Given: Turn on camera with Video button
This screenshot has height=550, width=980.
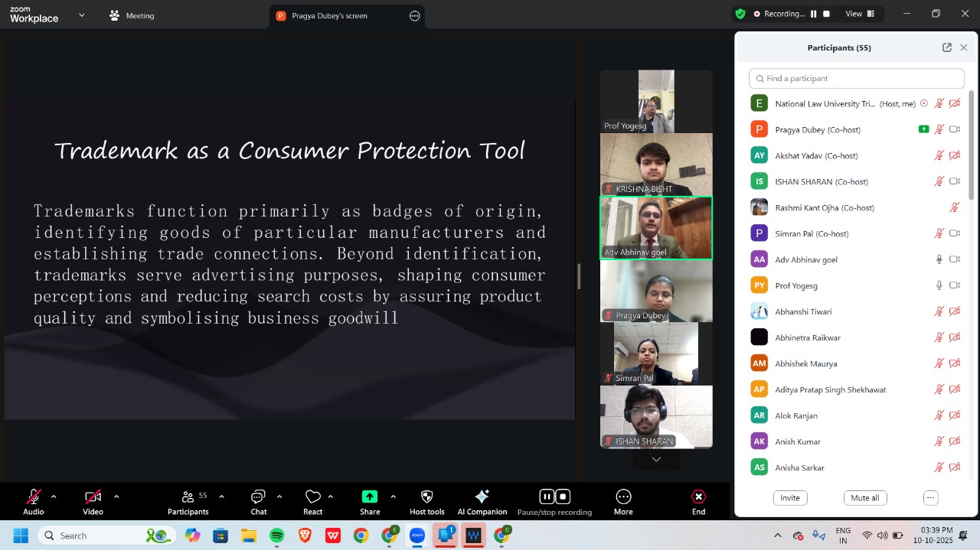Looking at the screenshot, I should [93, 497].
